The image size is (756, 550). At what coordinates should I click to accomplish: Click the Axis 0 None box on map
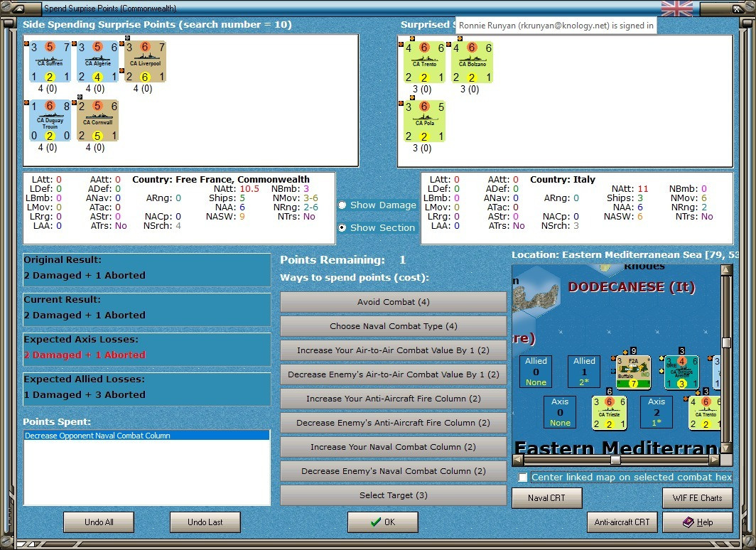point(560,412)
